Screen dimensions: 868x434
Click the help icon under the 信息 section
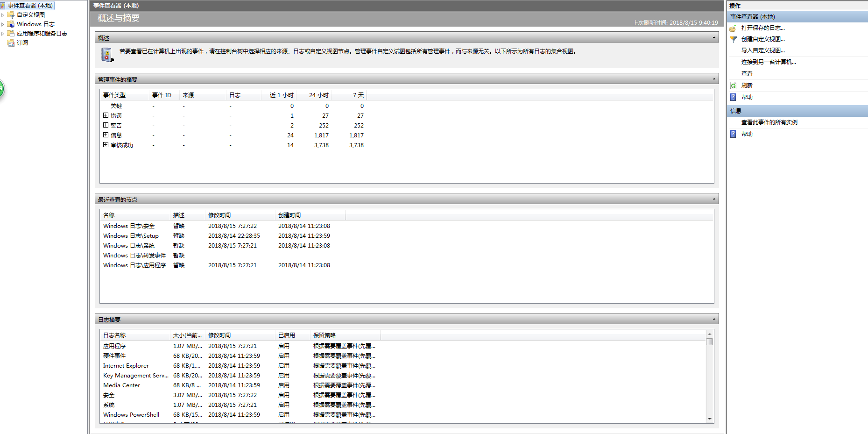(733, 134)
